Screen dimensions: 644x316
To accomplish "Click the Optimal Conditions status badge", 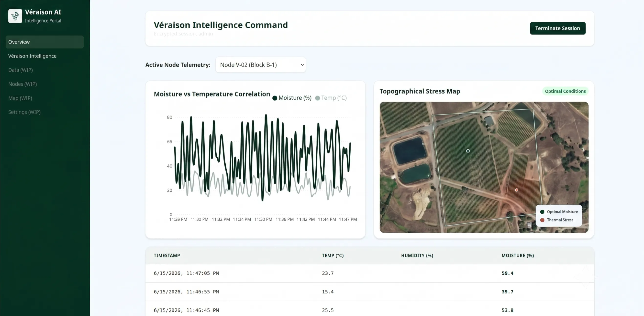I will point(565,91).
